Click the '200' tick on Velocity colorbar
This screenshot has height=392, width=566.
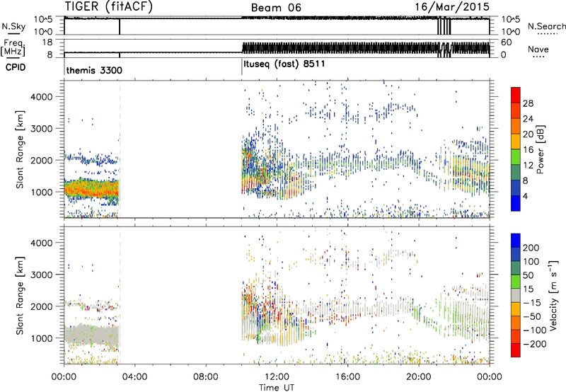(x=531, y=248)
